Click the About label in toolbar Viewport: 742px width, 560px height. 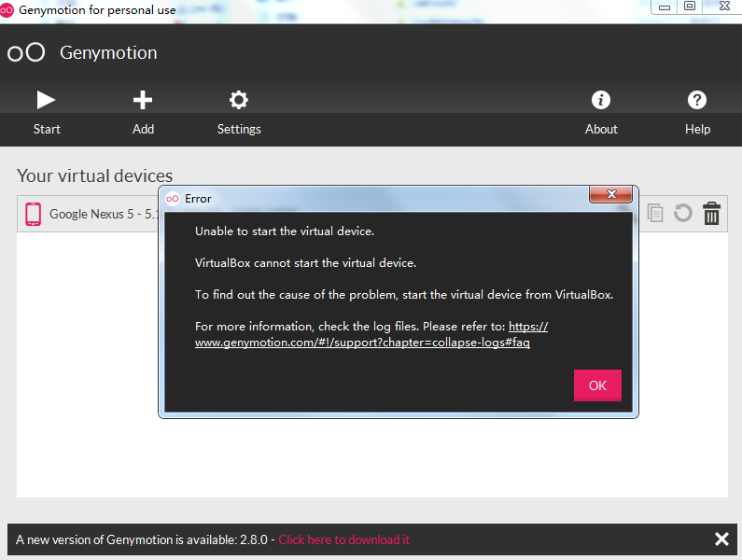point(601,129)
